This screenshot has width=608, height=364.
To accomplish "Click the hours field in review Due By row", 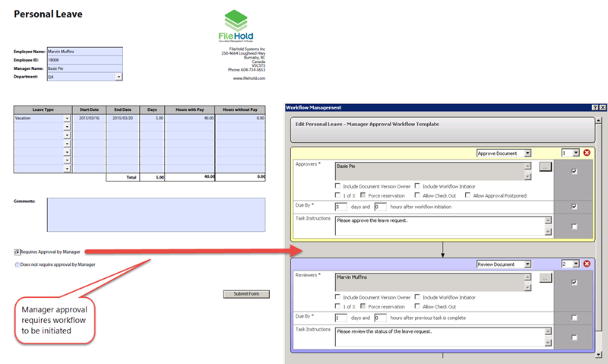I will (380, 318).
